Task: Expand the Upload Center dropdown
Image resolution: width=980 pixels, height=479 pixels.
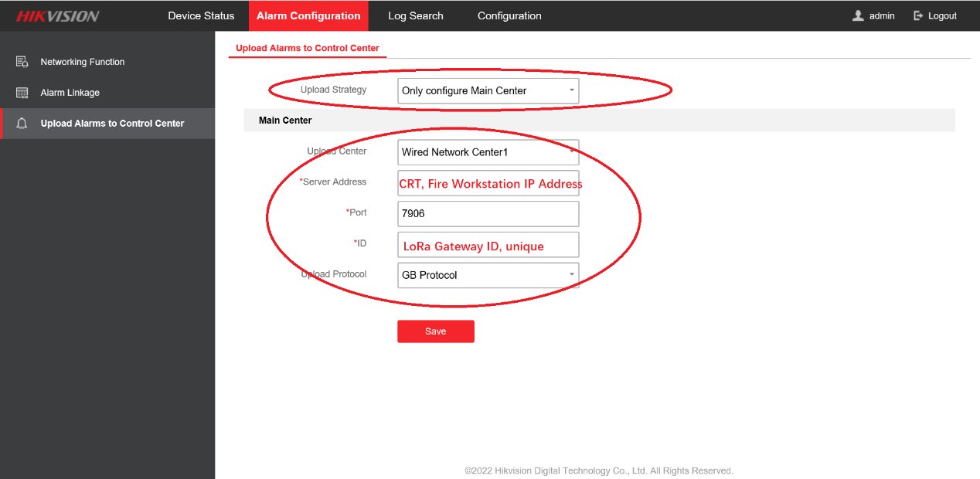Action: pos(488,152)
